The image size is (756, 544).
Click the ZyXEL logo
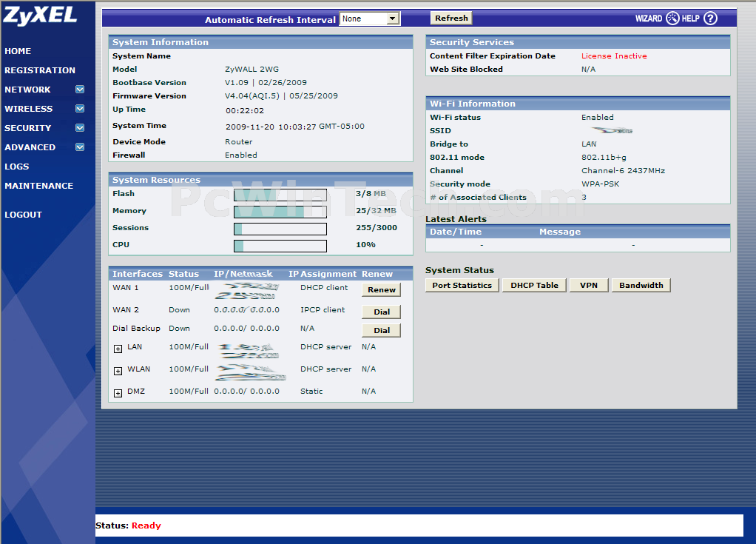coord(40,16)
